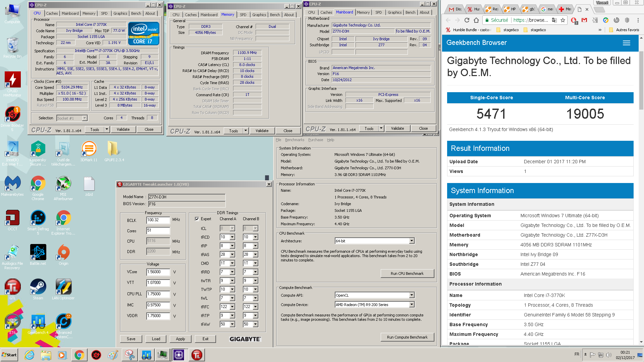Viewport: 644px width, 362px height.
Task: Open the Chrome three-dot menu
Action: [x=638, y=20]
